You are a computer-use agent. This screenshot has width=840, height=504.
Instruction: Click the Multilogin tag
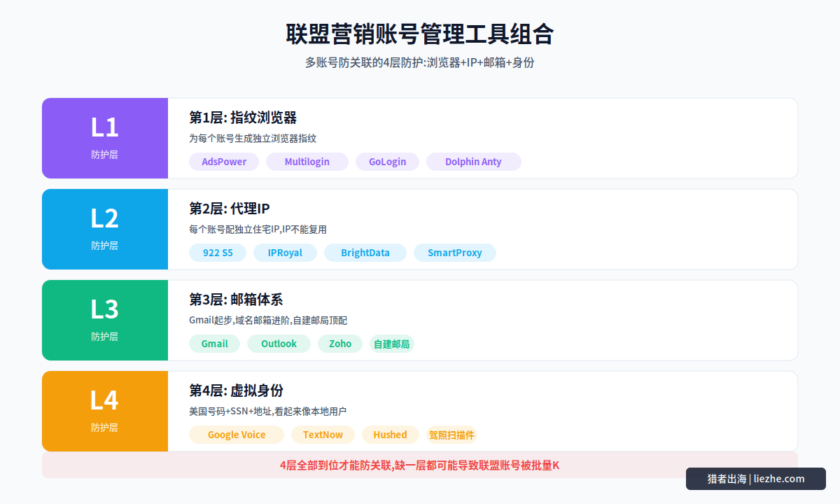pyautogui.click(x=307, y=162)
